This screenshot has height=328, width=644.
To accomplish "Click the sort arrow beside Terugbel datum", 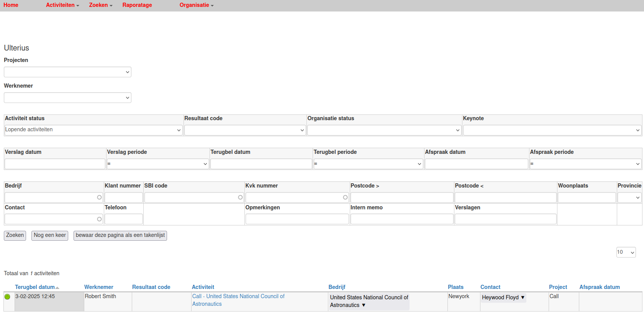I will pos(57,287).
